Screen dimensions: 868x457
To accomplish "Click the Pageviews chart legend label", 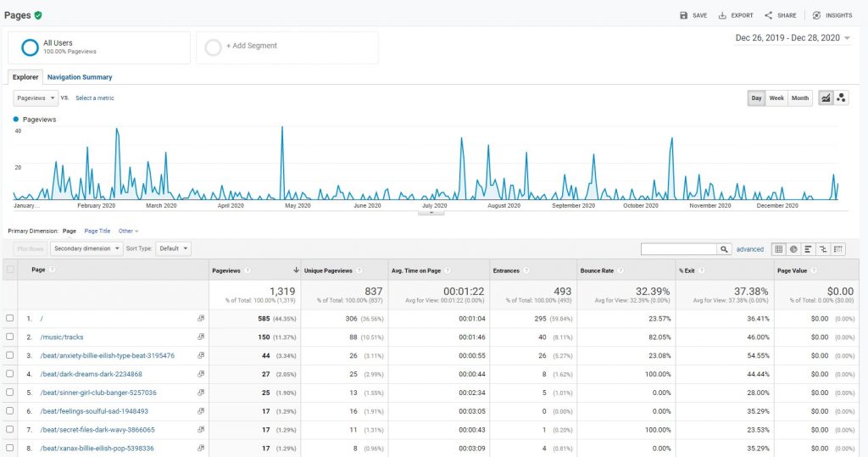I will [x=39, y=119].
